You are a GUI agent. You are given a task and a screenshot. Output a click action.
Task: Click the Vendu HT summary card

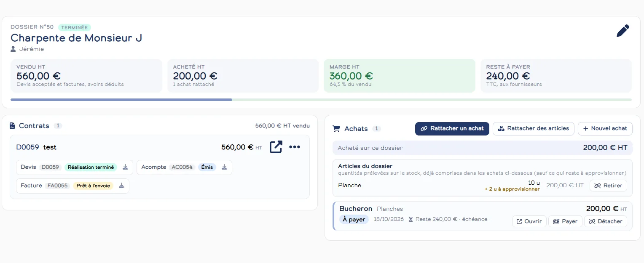click(86, 76)
